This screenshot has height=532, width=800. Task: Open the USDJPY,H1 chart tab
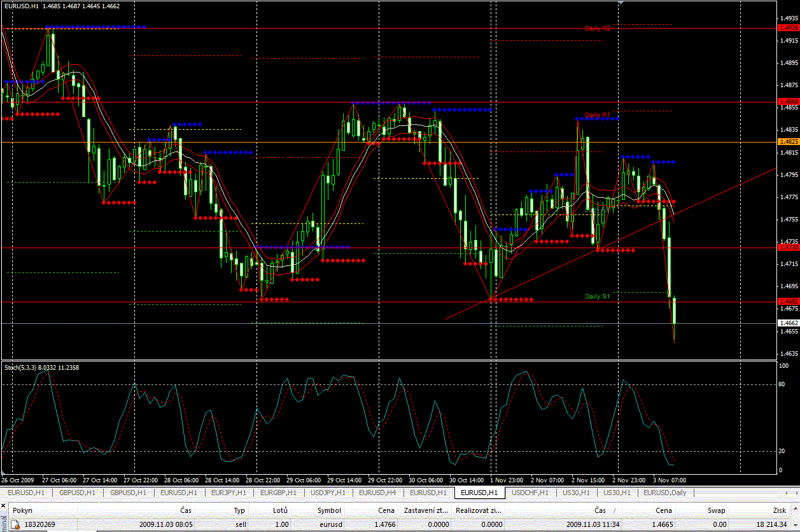pos(329,493)
